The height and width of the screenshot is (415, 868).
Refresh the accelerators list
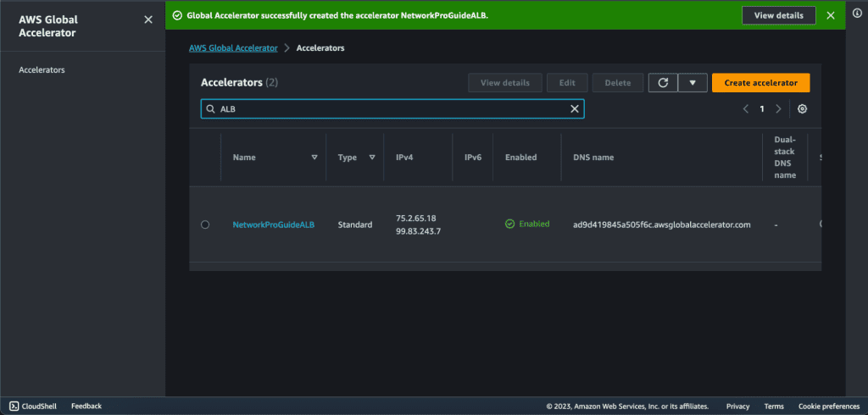point(663,83)
